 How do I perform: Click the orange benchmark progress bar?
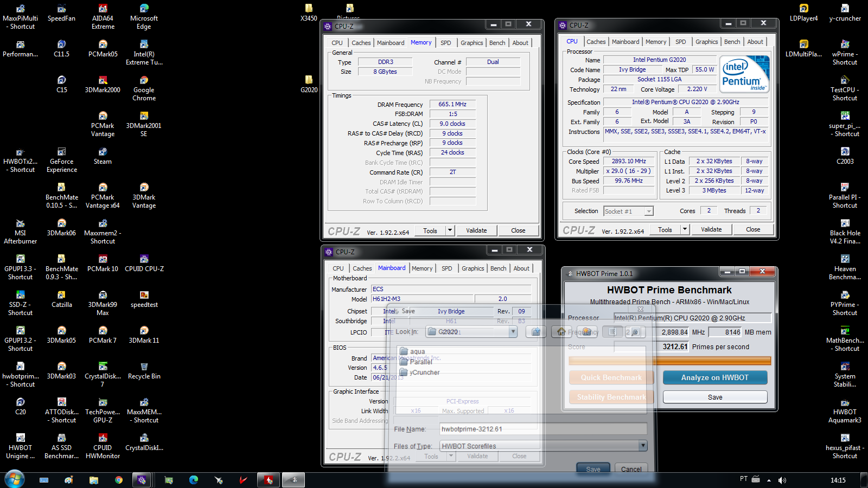(669, 361)
